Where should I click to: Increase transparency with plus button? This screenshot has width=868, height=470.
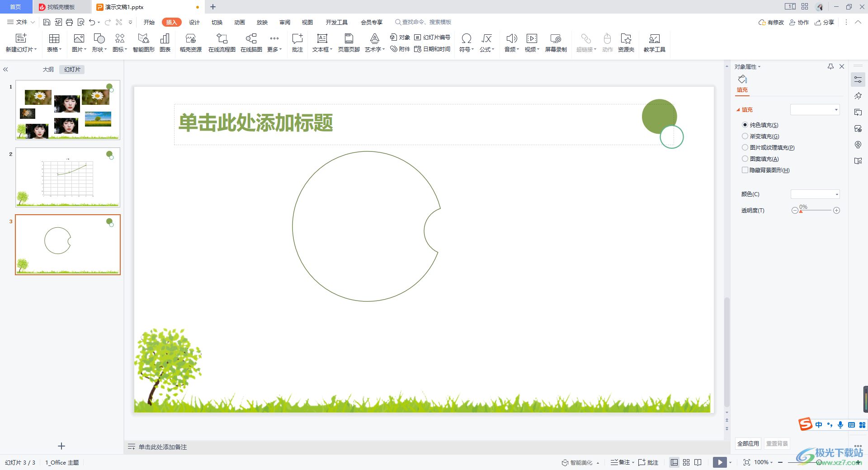[x=837, y=211]
